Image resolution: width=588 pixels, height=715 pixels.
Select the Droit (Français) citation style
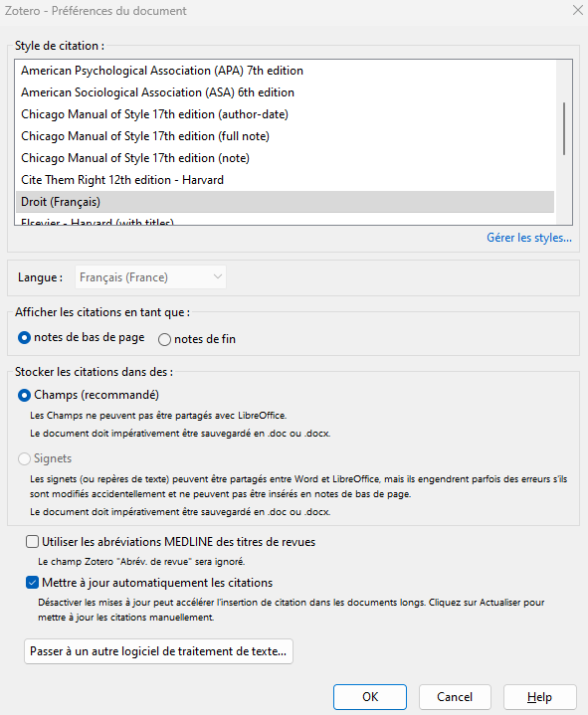coord(286,202)
